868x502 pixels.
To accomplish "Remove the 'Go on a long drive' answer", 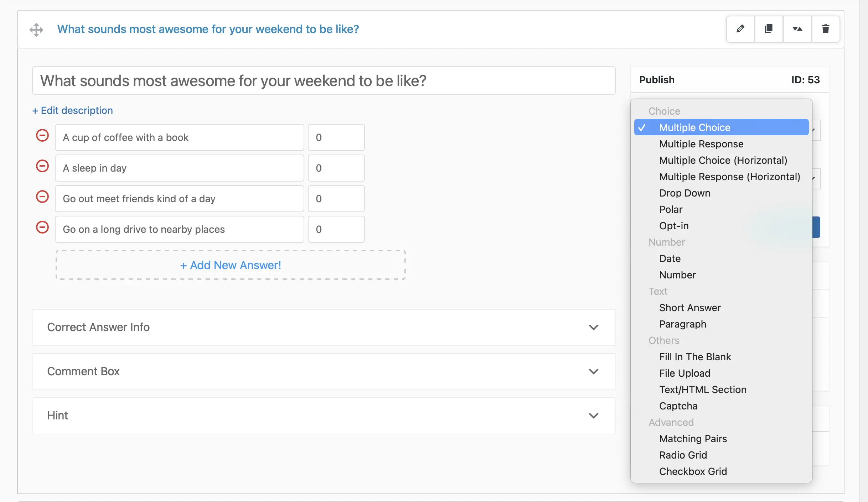I will point(42,229).
